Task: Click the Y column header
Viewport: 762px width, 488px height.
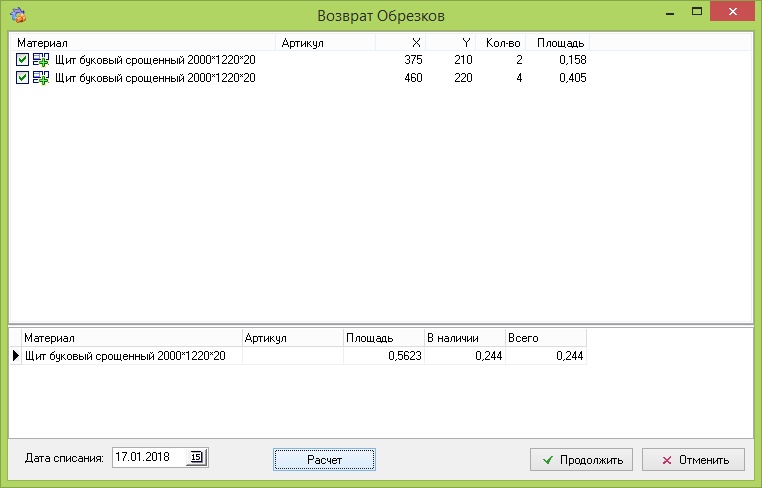Action: [450, 43]
